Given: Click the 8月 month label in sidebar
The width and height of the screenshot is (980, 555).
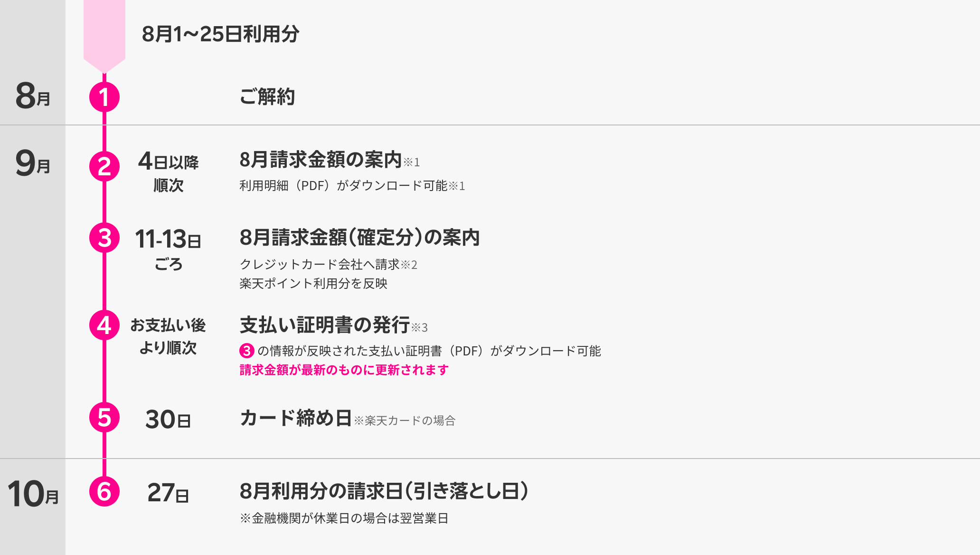Looking at the screenshot, I should pos(33,96).
